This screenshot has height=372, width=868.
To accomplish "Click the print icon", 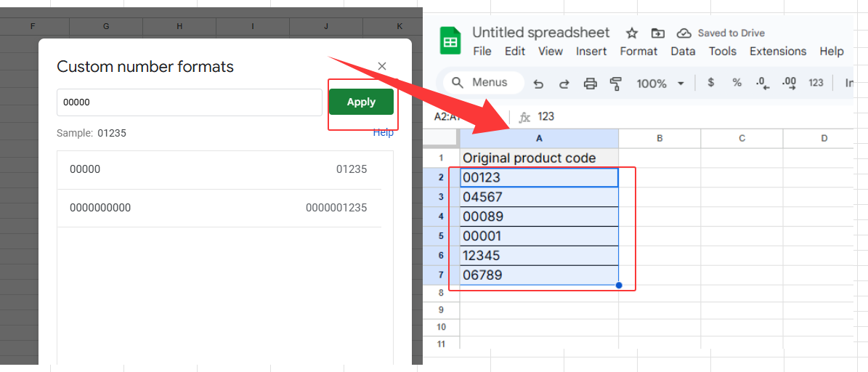I will click(x=591, y=84).
